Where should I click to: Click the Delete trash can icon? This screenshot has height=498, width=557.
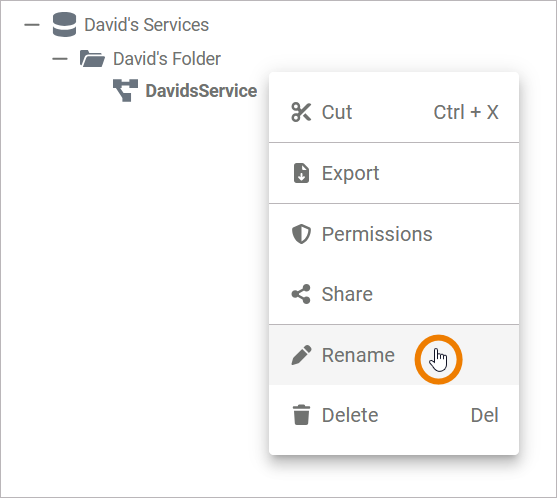coord(301,415)
